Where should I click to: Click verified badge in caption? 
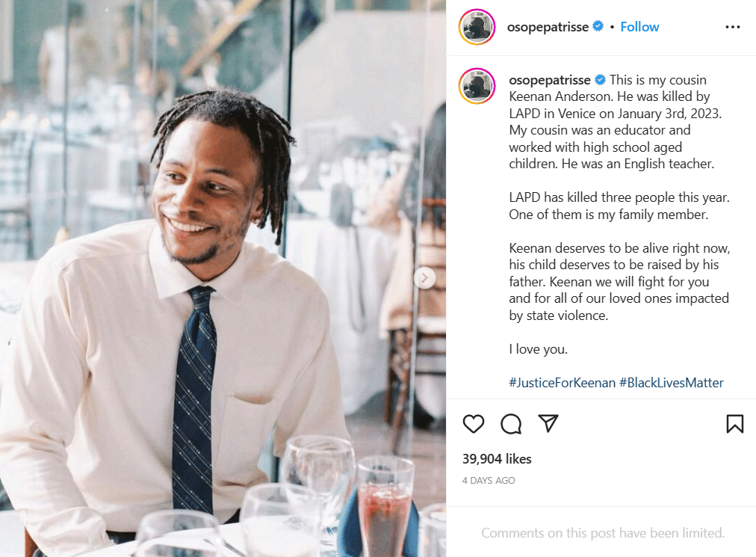[600, 79]
